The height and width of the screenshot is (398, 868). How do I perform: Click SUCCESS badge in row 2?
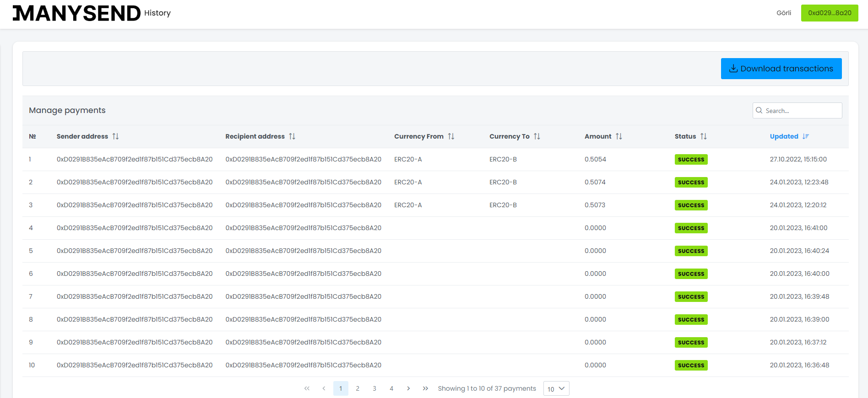point(691,183)
